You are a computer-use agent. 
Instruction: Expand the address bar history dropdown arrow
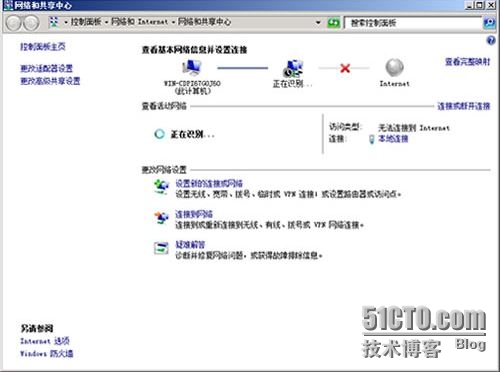[x=318, y=23]
